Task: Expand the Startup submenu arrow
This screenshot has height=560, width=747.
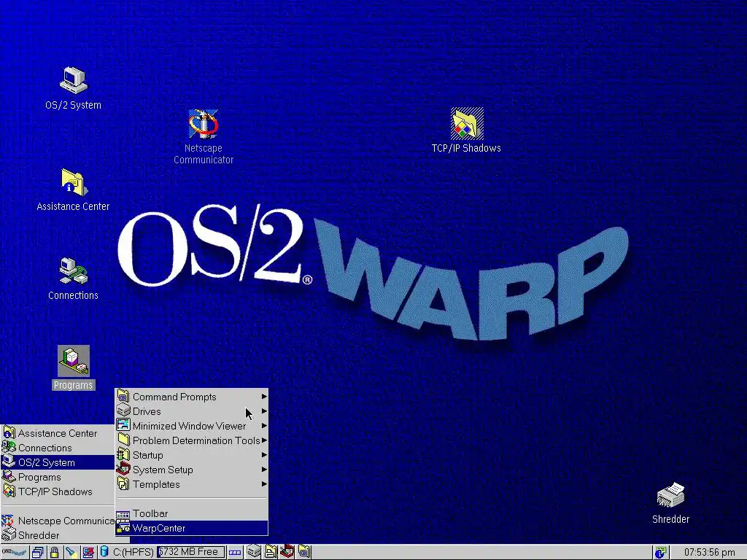Action: 264,455
